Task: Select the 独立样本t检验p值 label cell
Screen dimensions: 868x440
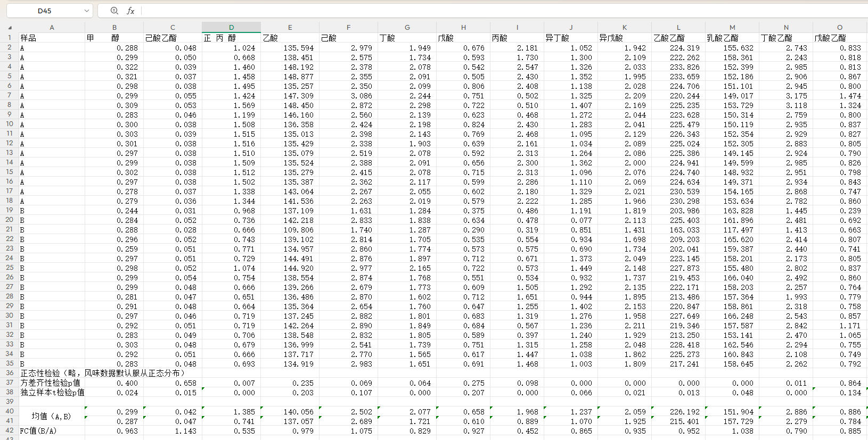Action: pyautogui.click(x=52, y=392)
